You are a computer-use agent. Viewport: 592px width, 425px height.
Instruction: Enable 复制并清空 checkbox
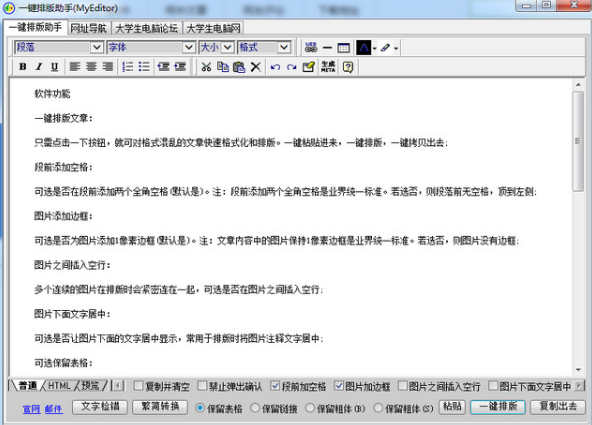pos(139,386)
